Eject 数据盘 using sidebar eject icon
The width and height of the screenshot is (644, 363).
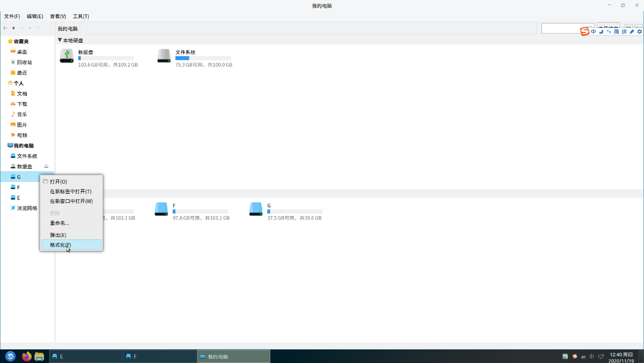coord(46,166)
